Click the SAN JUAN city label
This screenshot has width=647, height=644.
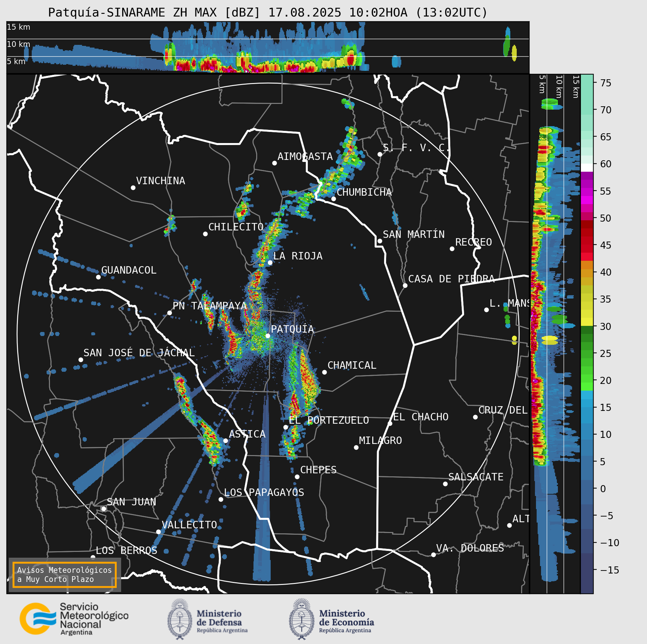[131, 502]
